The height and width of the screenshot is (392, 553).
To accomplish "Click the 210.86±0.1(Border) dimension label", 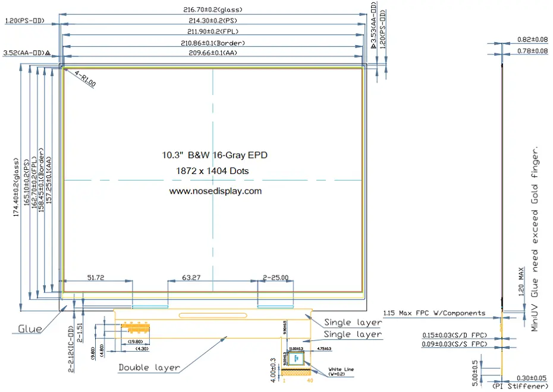I will click(213, 43).
